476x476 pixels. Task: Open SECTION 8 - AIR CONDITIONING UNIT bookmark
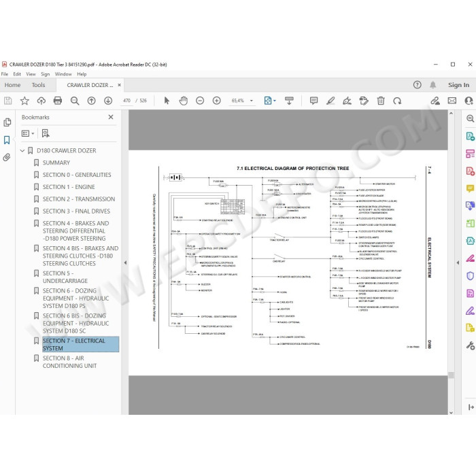coord(69,362)
